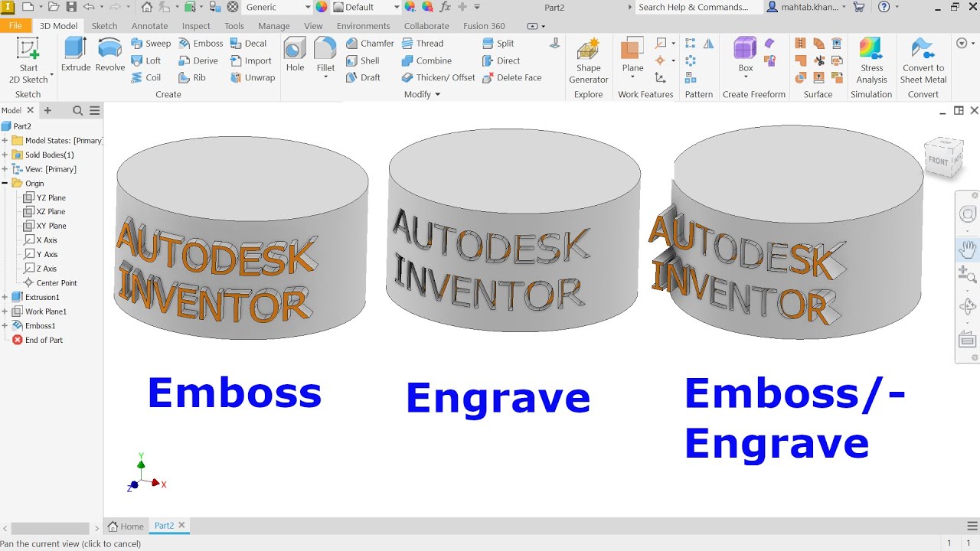Expand the Extrusion1 feature
This screenshot has height=551, width=980.
point(5,297)
